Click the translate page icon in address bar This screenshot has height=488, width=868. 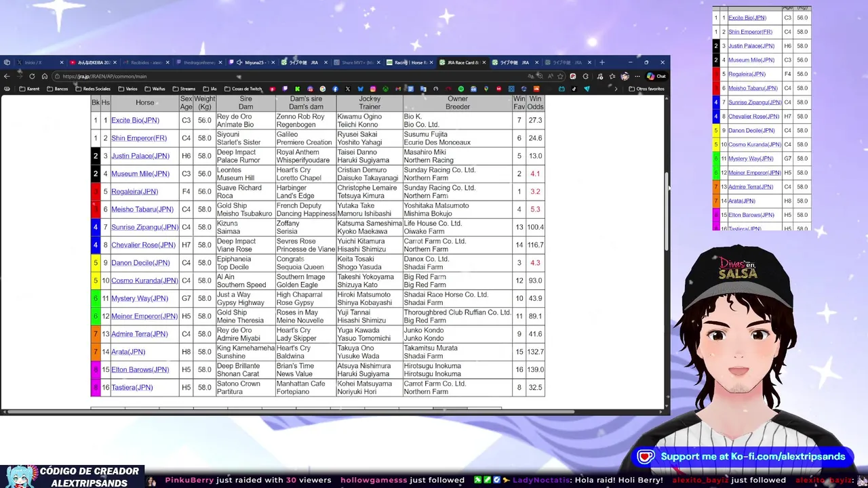tap(531, 76)
